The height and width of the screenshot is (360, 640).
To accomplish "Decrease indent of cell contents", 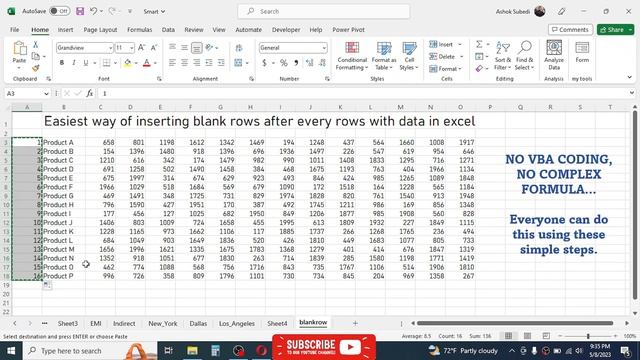I will (x=209, y=63).
